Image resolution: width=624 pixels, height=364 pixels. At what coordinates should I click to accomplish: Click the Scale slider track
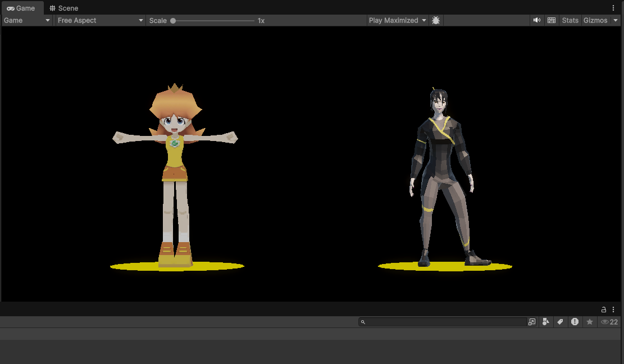213,21
